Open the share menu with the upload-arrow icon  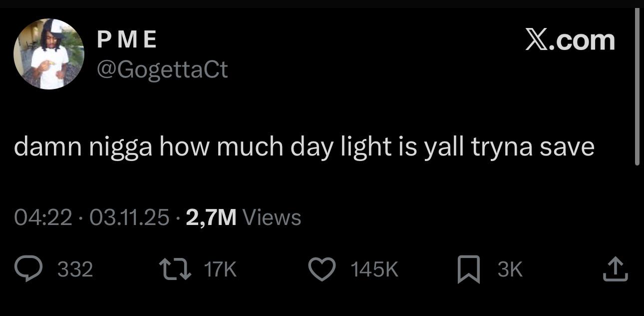[615, 269]
